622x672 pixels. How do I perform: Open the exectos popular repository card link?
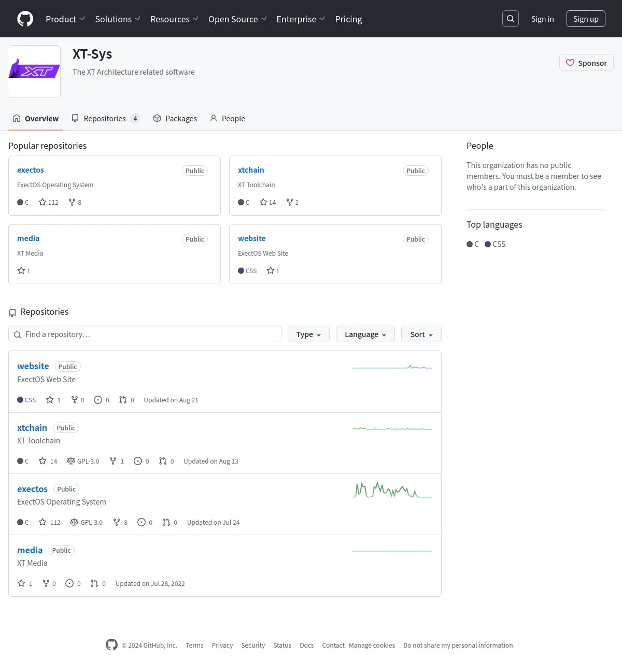pos(31,170)
